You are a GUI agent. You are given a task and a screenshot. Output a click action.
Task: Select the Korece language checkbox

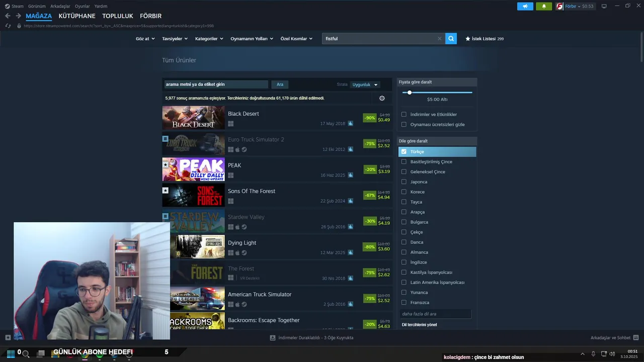tap(404, 192)
